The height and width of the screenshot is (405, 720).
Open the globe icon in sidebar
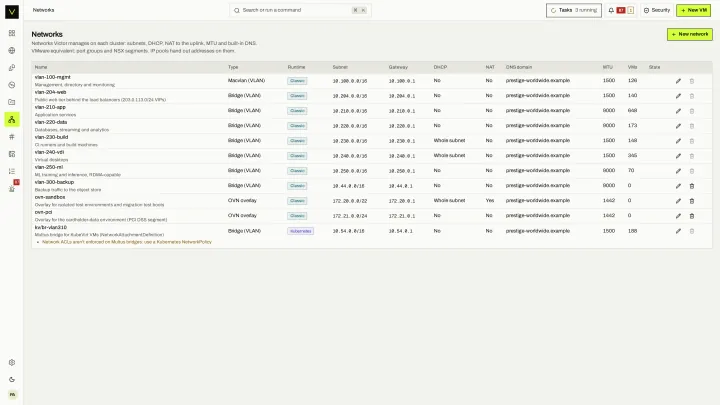(x=12, y=51)
